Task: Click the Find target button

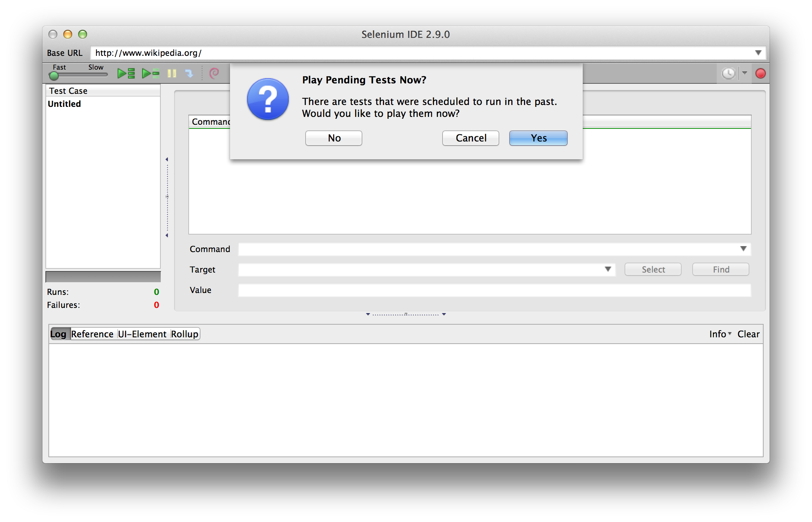Action: click(721, 269)
